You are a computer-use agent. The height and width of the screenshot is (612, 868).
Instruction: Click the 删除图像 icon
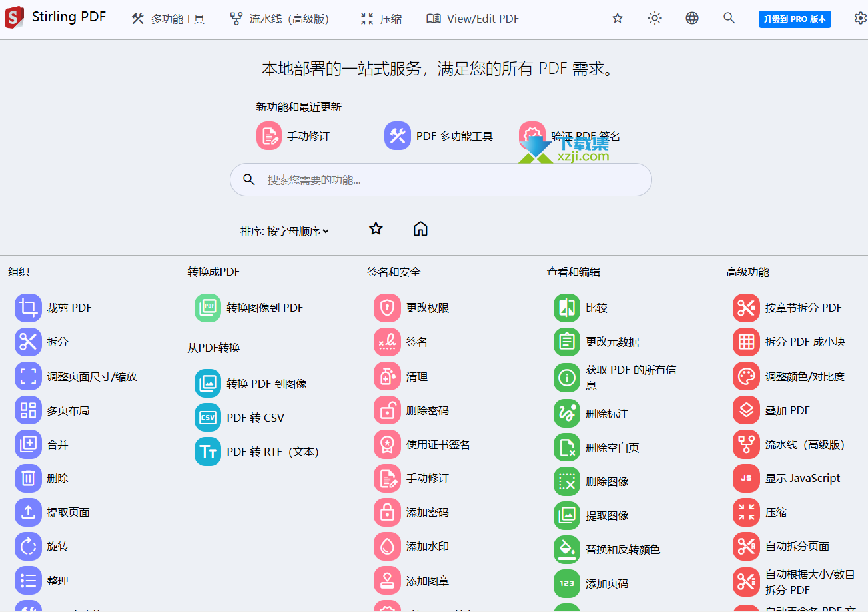[567, 481]
